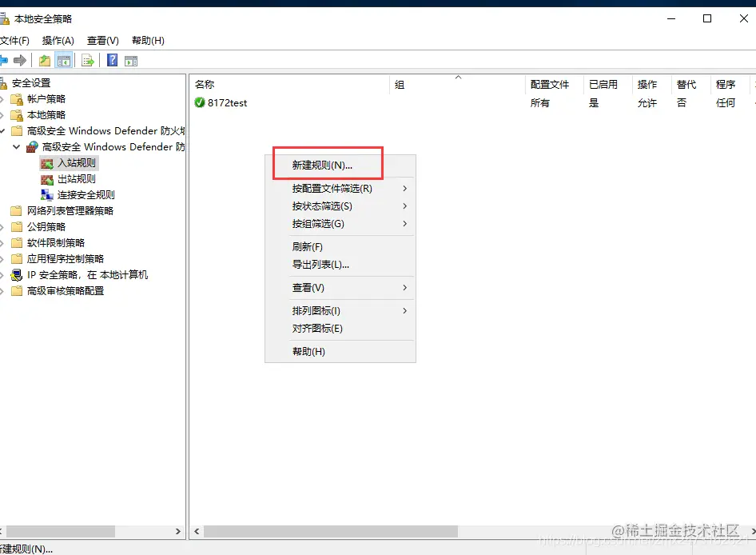Select 高级审核策略配置 in the tree
The image size is (756, 555).
point(65,291)
